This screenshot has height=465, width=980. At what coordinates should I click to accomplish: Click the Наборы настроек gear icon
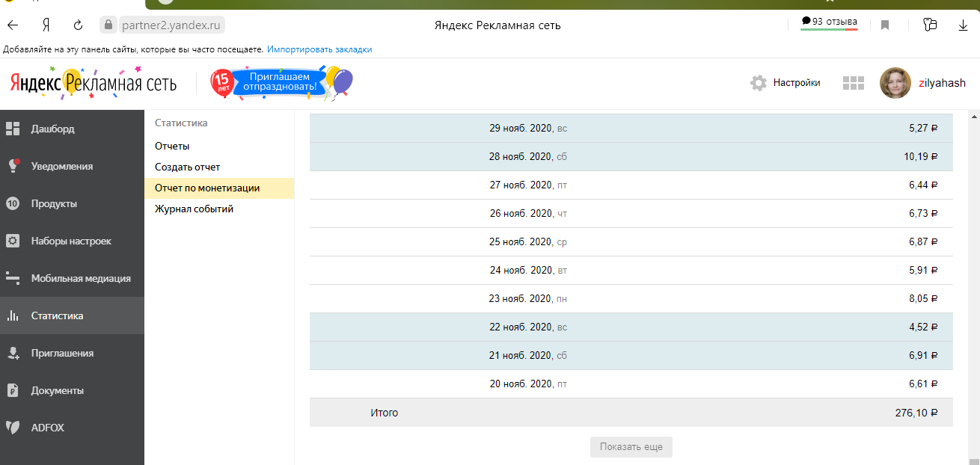(x=13, y=241)
